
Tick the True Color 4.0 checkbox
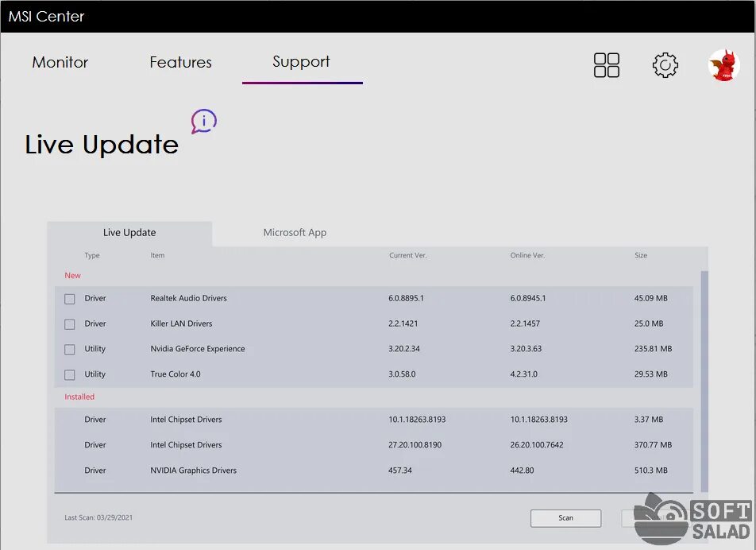click(x=69, y=374)
